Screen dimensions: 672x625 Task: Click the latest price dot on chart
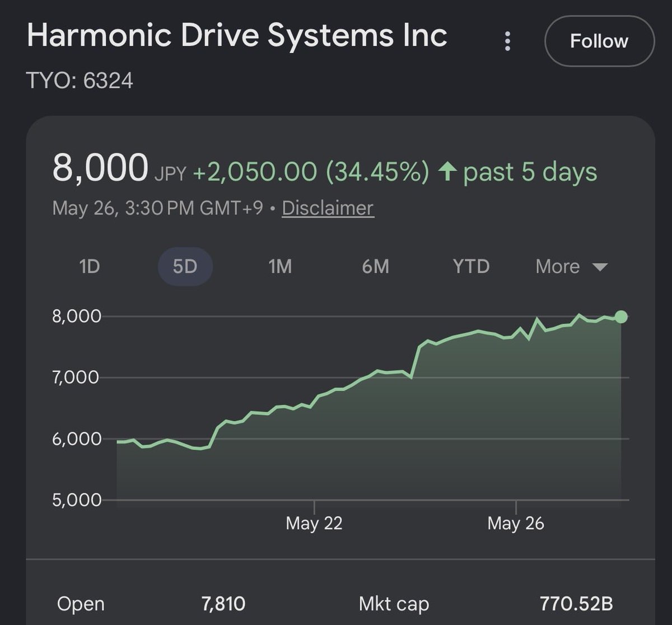[621, 317]
